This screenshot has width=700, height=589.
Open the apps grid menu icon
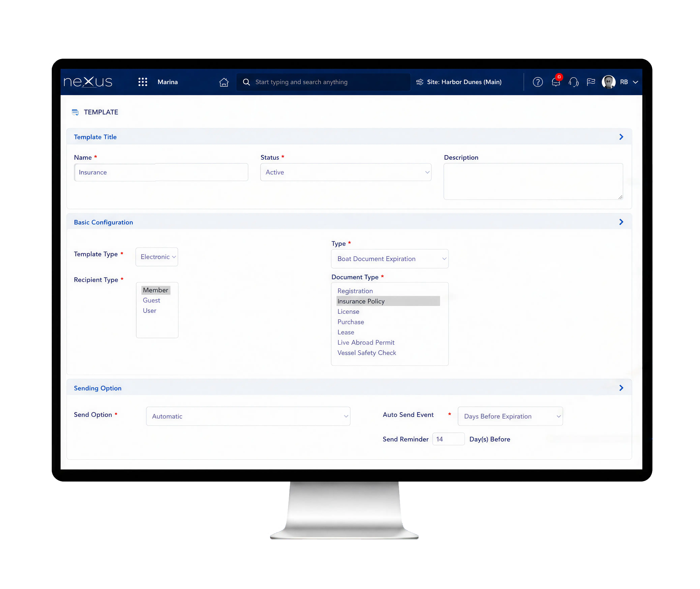tap(143, 82)
